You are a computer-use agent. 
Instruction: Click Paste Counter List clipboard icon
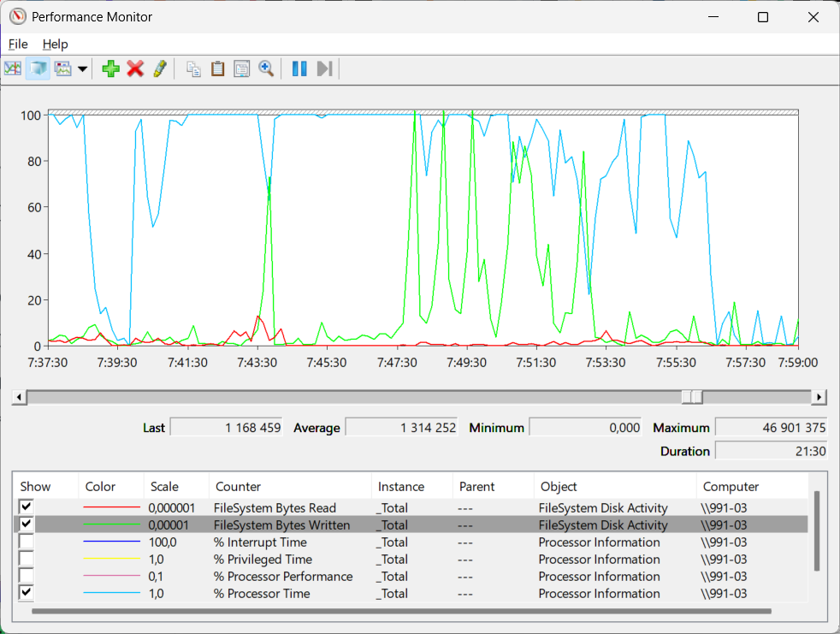pos(218,68)
